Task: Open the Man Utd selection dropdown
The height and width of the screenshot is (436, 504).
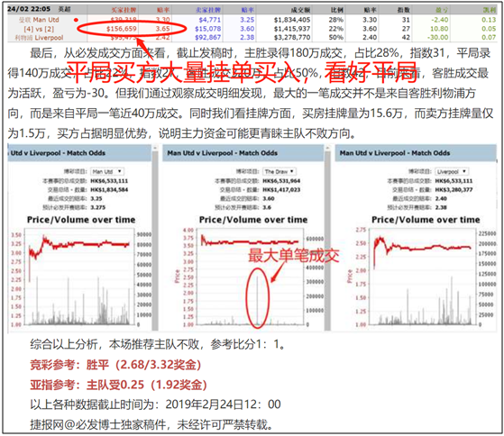Action: [x=107, y=171]
